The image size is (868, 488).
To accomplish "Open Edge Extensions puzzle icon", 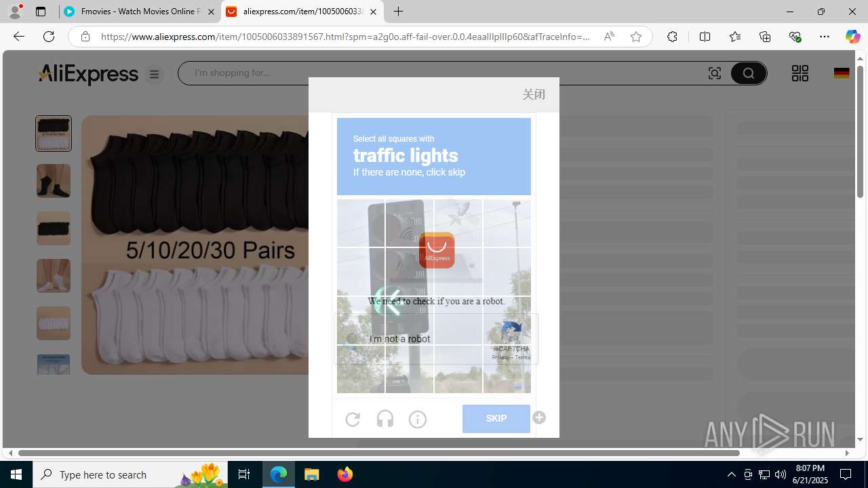I will pos(672,37).
